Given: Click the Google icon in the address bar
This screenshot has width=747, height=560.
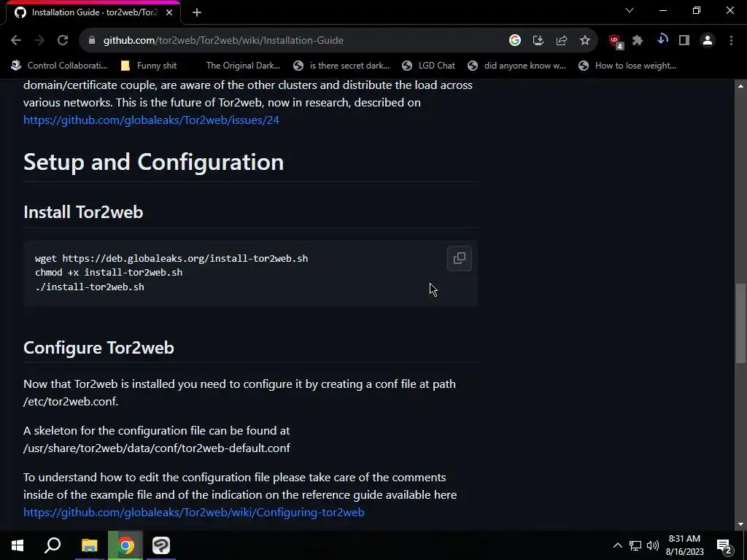Looking at the screenshot, I should (514, 41).
